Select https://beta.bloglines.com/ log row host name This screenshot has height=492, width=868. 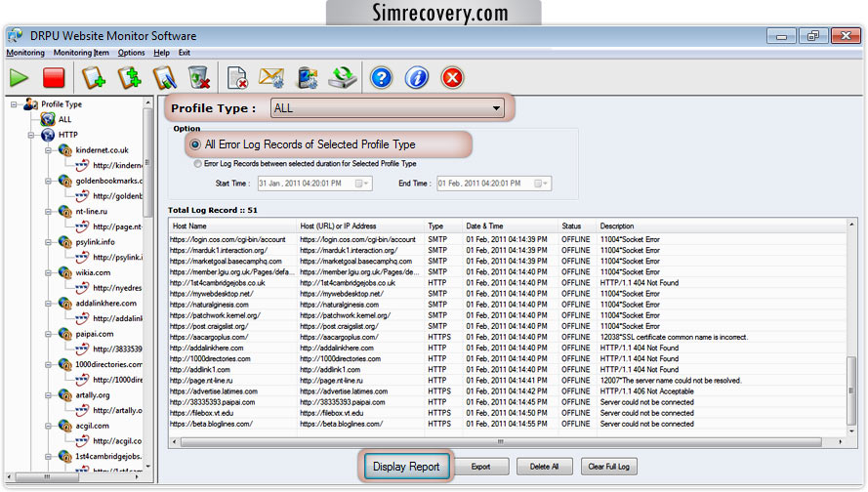coord(211,424)
